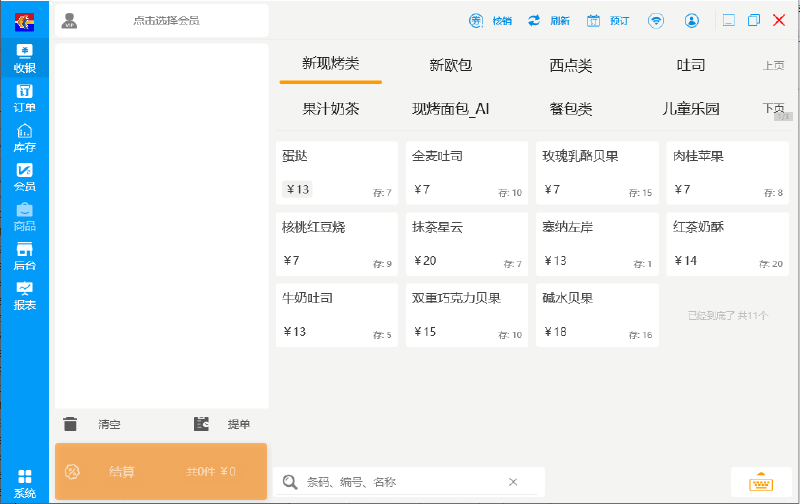Click the 核销 text button
Screen dimensions: 800x504
tap(502, 21)
